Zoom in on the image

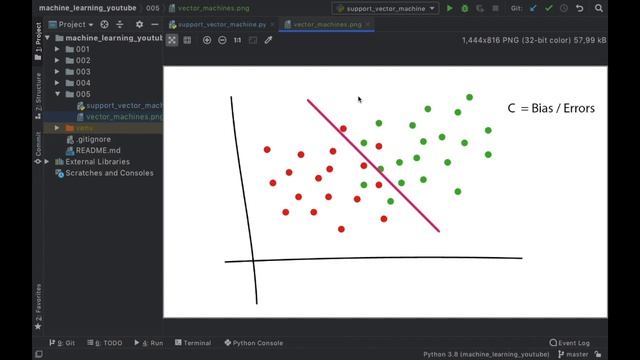pyautogui.click(x=207, y=40)
